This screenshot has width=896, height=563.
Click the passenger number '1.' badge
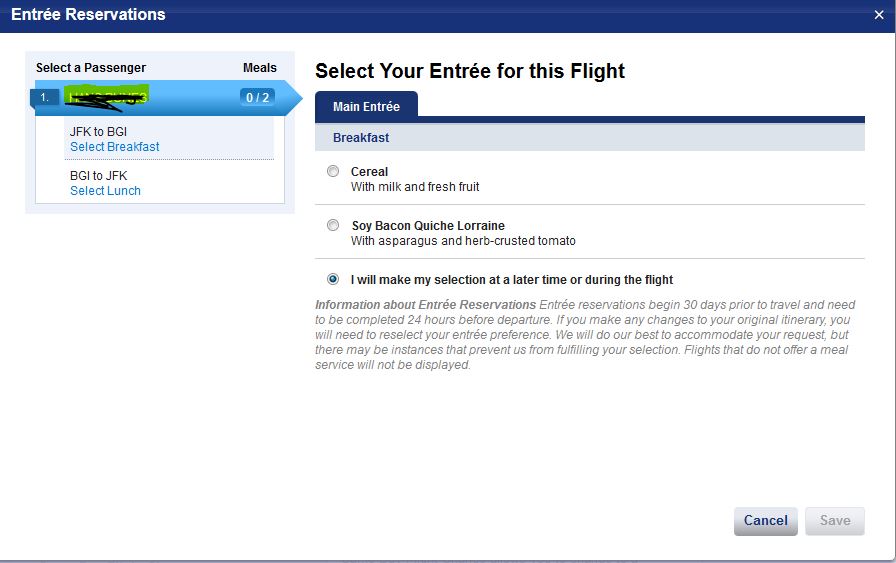tap(46, 98)
